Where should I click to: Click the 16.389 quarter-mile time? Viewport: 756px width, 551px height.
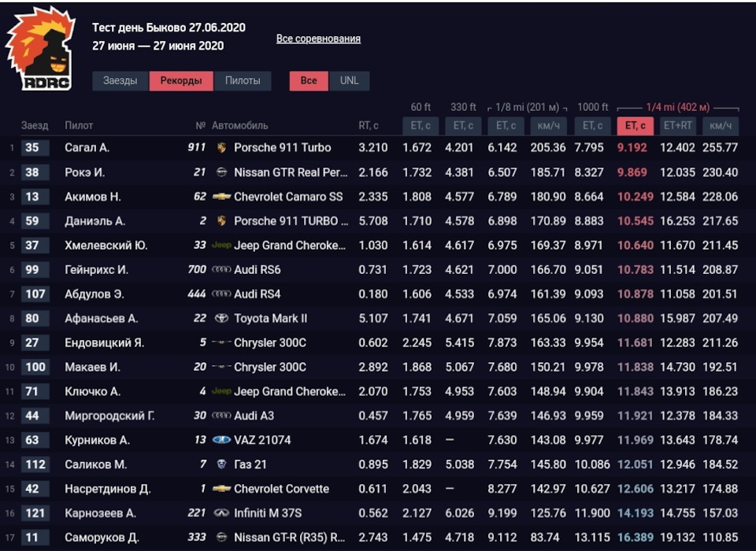[x=636, y=537]
